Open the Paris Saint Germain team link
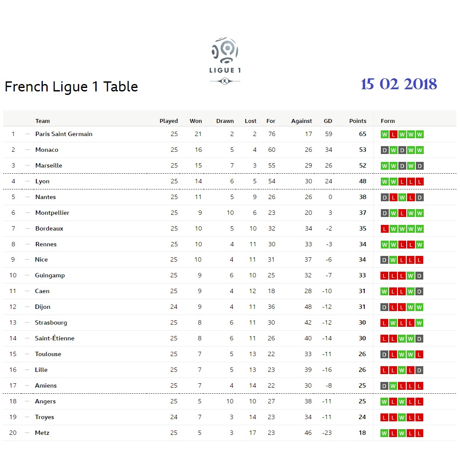Image resolution: width=460 pixels, height=476 pixels. coord(64,134)
